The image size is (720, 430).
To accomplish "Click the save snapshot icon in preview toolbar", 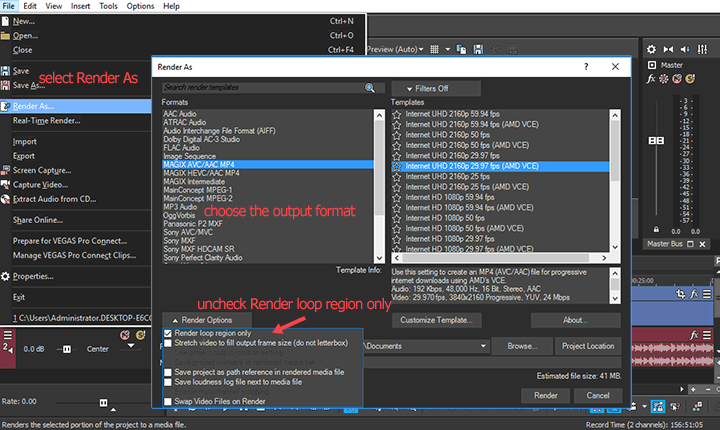I will coord(478,49).
